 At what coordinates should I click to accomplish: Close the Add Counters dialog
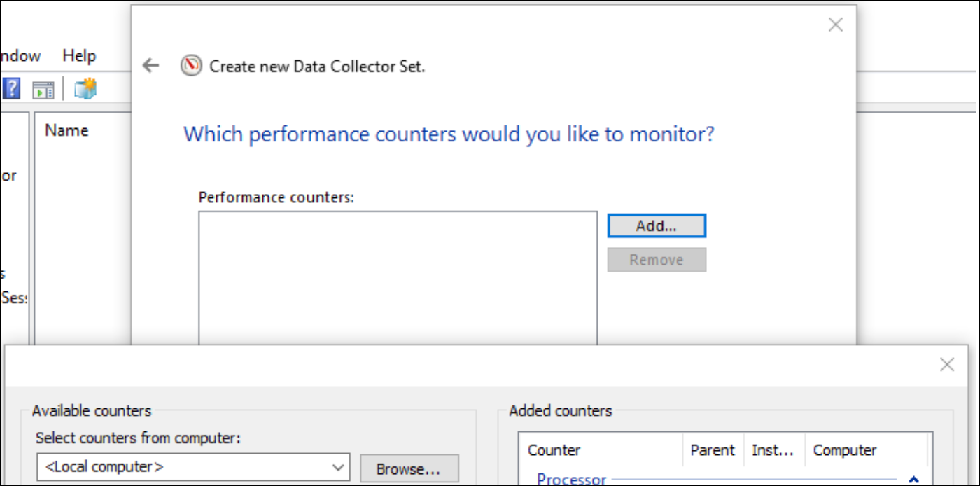pyautogui.click(x=946, y=364)
